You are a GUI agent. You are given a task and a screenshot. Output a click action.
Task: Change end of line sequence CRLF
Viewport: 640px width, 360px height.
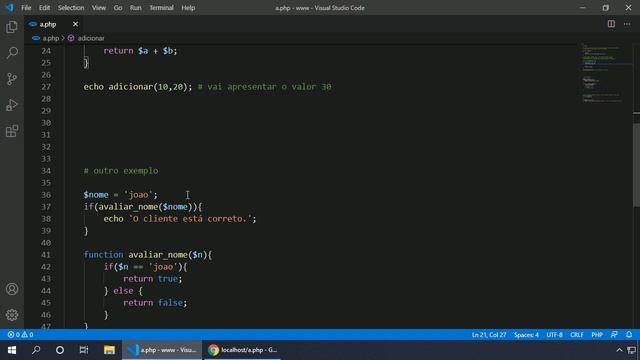577,335
